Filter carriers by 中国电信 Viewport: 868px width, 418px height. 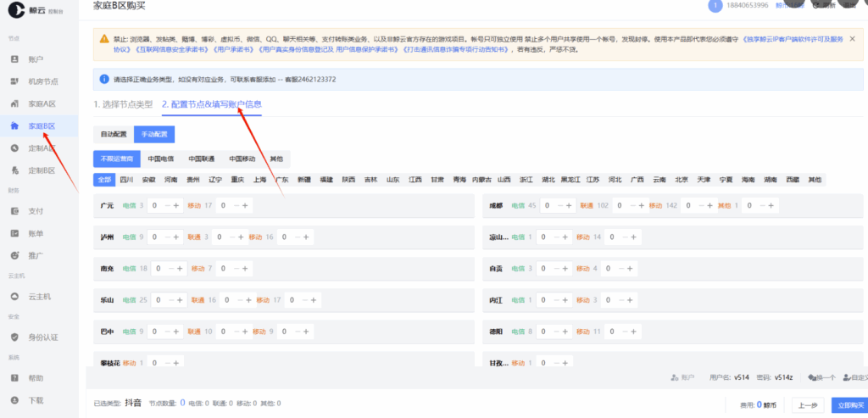161,159
